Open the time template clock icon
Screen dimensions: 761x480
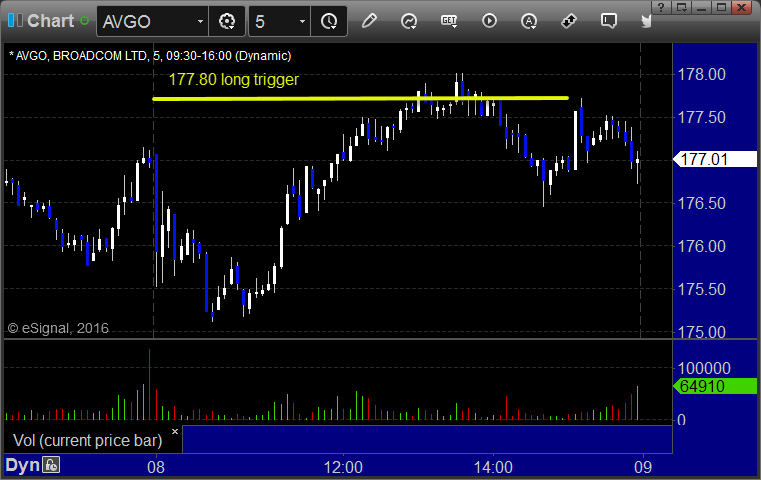[329, 21]
